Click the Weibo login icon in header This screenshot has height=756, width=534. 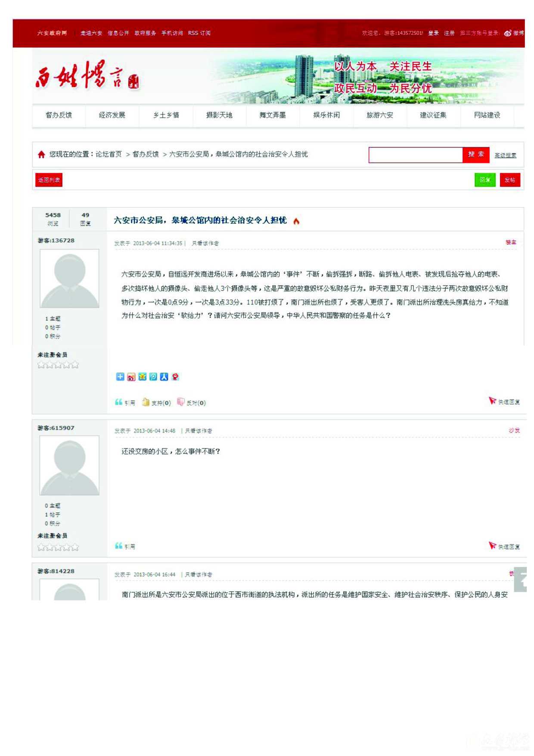(x=508, y=33)
